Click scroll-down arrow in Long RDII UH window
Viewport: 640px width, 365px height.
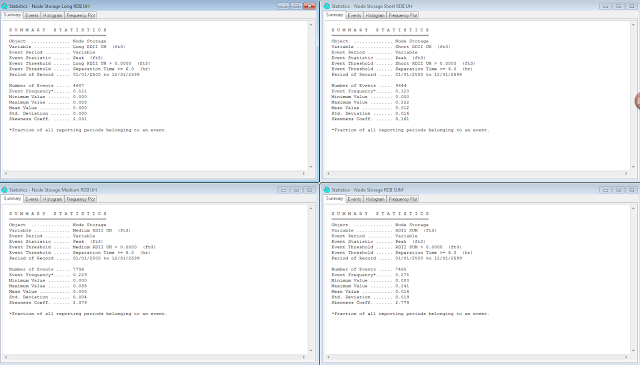(311, 167)
